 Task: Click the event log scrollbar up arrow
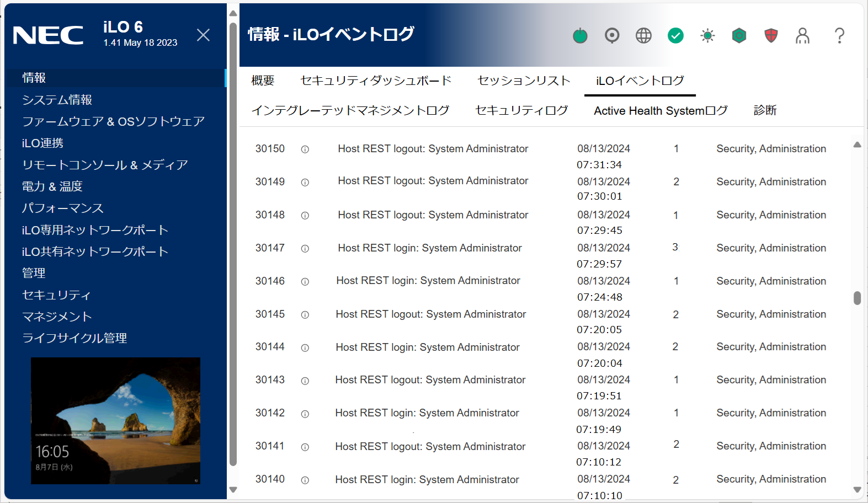coord(857,145)
